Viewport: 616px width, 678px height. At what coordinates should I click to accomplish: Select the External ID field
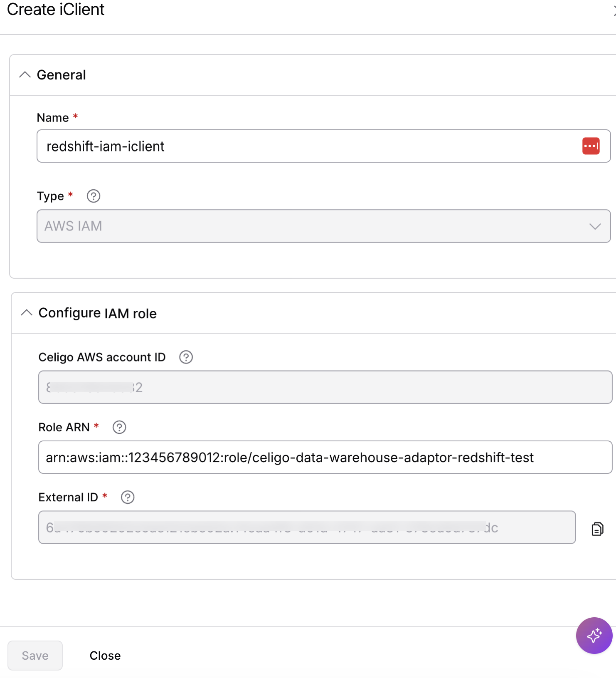pyautogui.click(x=307, y=527)
